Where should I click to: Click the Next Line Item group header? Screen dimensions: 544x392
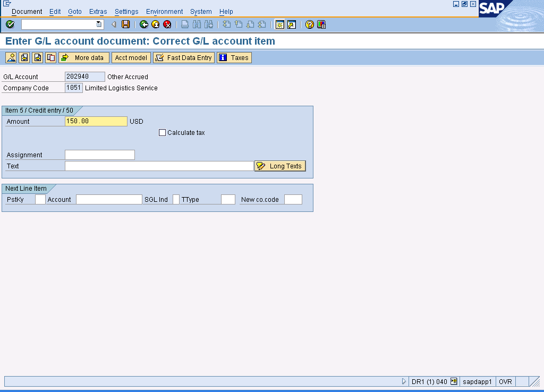pos(25,189)
